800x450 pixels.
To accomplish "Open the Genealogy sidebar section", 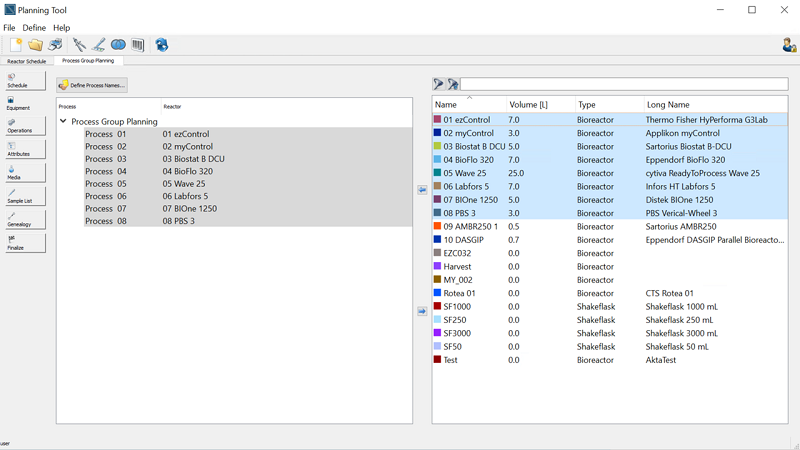I will [25, 220].
